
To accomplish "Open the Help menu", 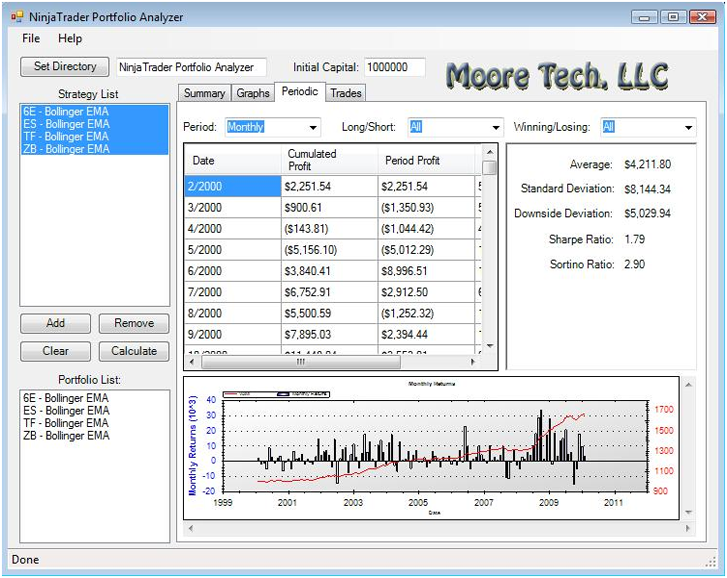I will point(70,38).
